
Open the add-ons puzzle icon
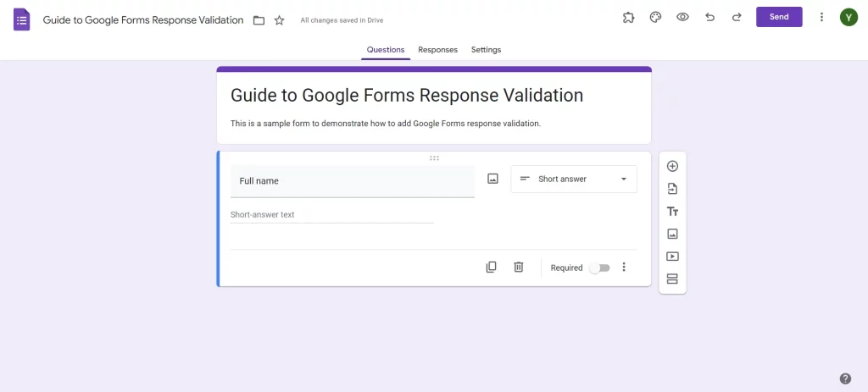point(628,17)
